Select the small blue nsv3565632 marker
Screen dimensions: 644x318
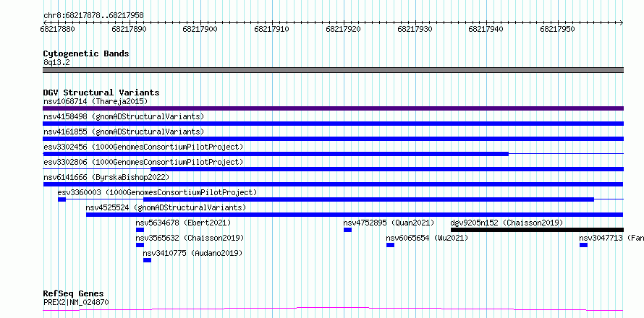pyautogui.click(x=140, y=245)
